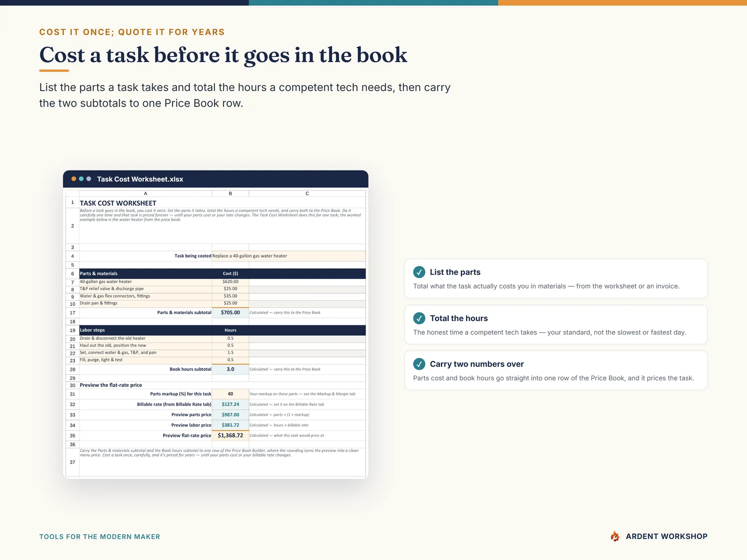Click the checkmark icon beside Total the hours

pos(419,318)
